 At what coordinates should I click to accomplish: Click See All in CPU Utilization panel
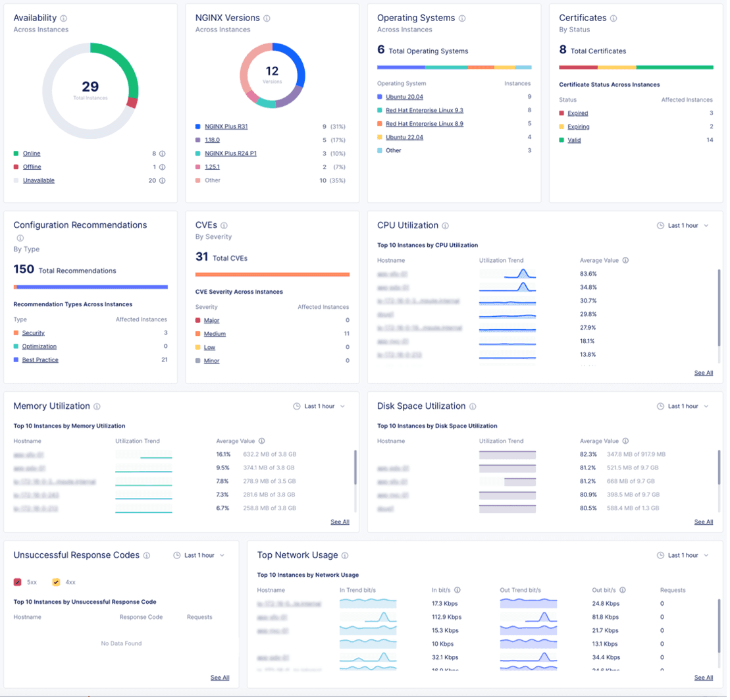point(703,373)
